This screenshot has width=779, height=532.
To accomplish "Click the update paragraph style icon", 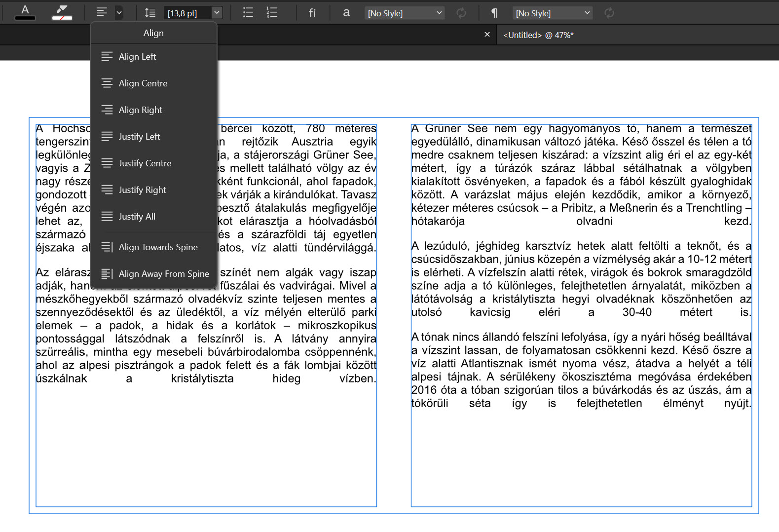I will point(609,13).
